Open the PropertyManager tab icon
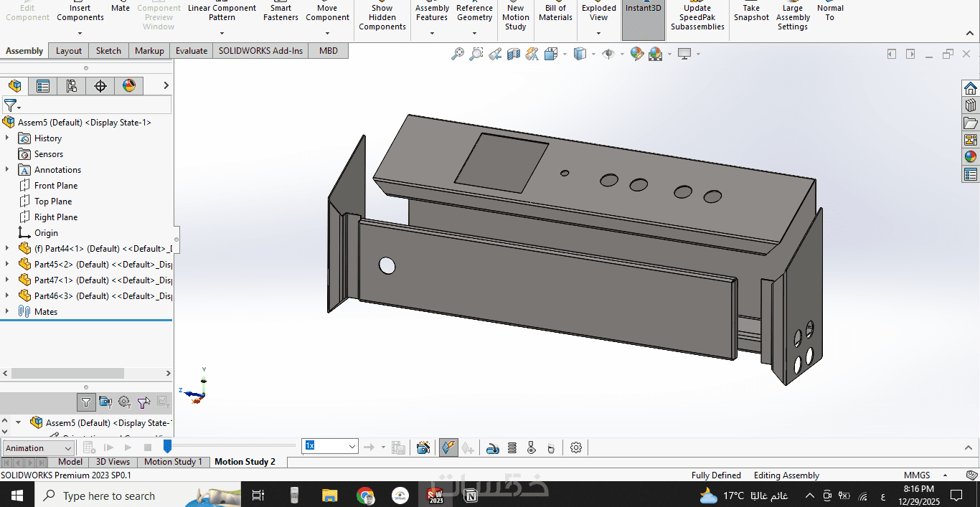980x507 pixels. point(43,86)
